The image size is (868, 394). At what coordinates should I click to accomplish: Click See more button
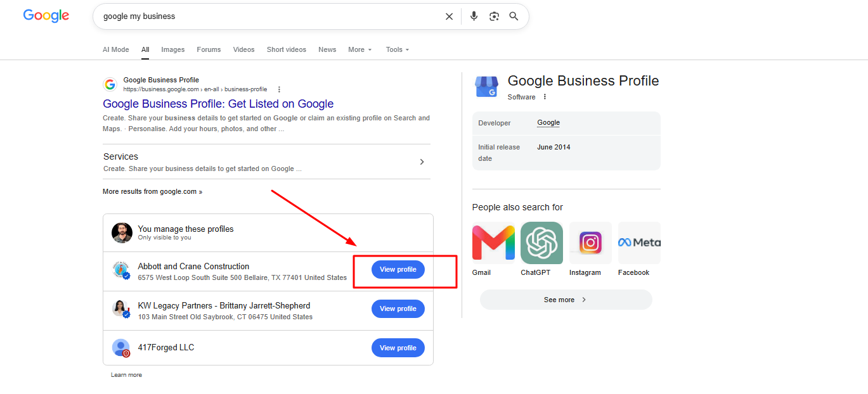(566, 300)
